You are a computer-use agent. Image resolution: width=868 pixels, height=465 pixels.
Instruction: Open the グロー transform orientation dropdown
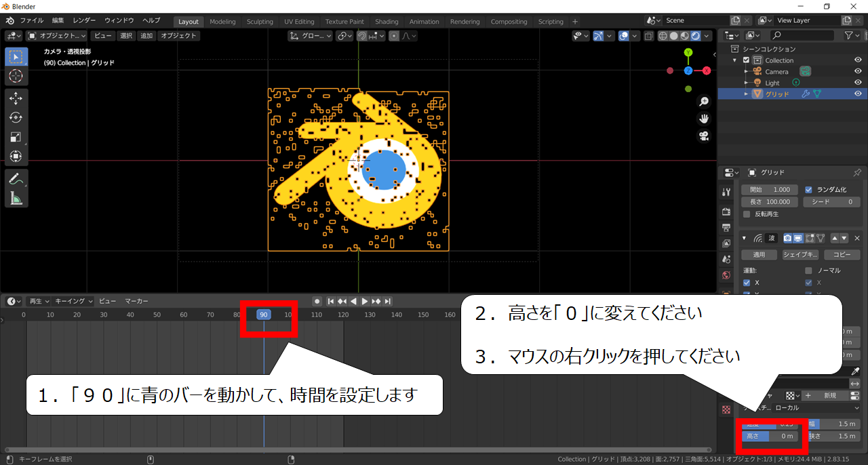(310, 36)
